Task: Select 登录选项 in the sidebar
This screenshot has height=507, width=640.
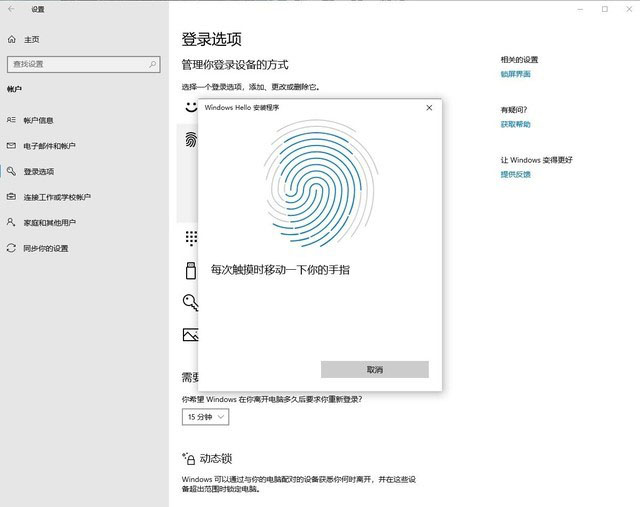Action: click(84, 171)
